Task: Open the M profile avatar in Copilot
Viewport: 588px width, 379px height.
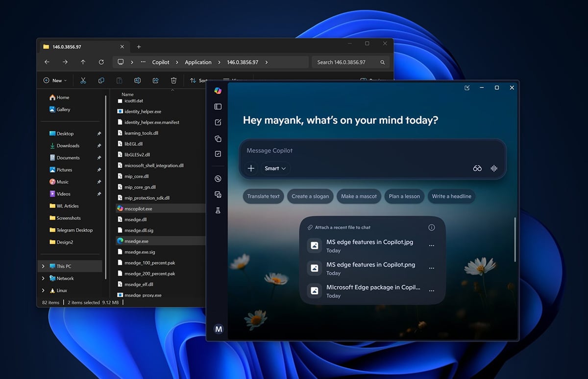Action: (219, 329)
